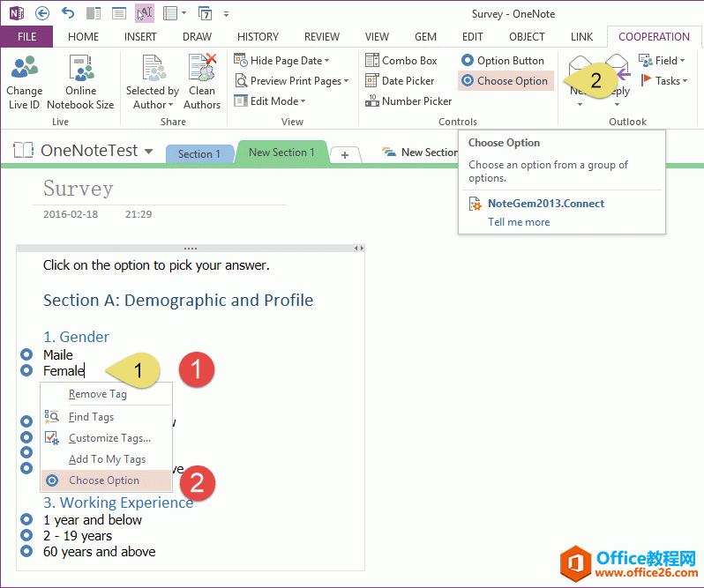This screenshot has height=588, width=704.
Task: Click the Survey page title
Action: tap(79, 188)
